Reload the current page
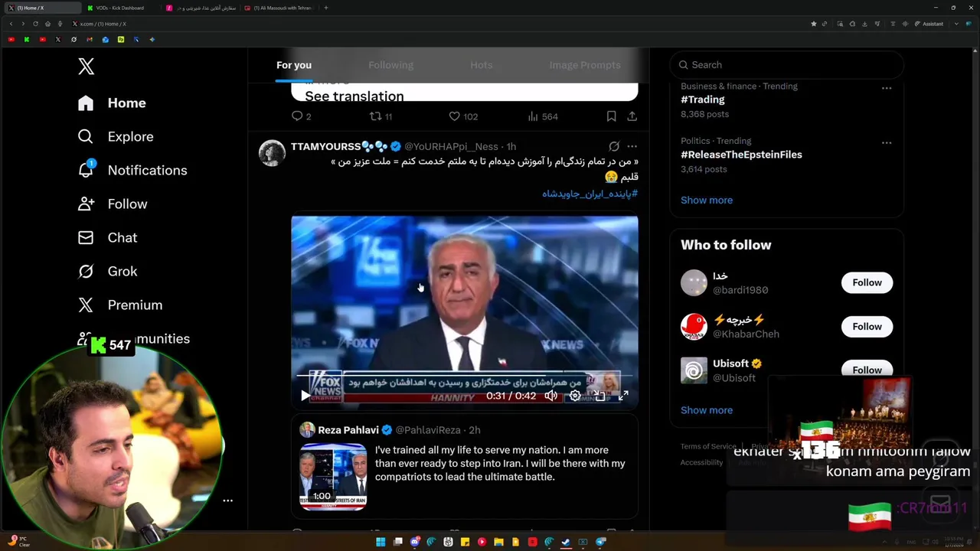Image resolution: width=980 pixels, height=551 pixels. coord(35,24)
